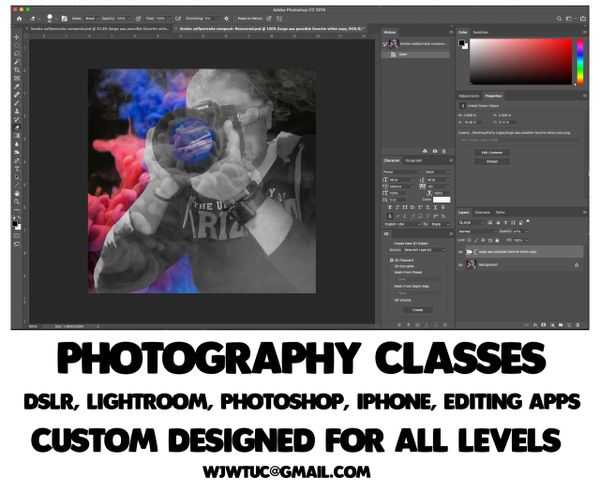Select the Elliptical Marquee tool
Screen dimensions: 600x492
pos(17,45)
